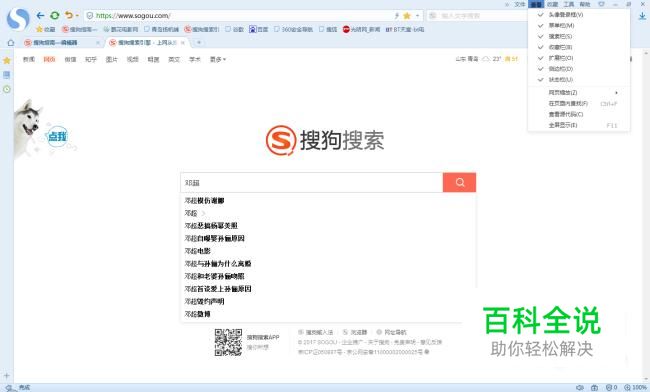The image size is (650, 392).
Task: Click the Sogou app QR code
Action: (x=228, y=342)
